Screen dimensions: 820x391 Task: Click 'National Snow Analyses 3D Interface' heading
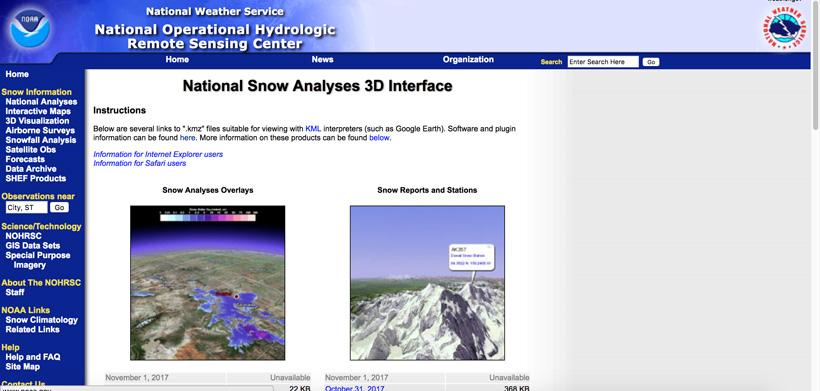click(x=317, y=86)
